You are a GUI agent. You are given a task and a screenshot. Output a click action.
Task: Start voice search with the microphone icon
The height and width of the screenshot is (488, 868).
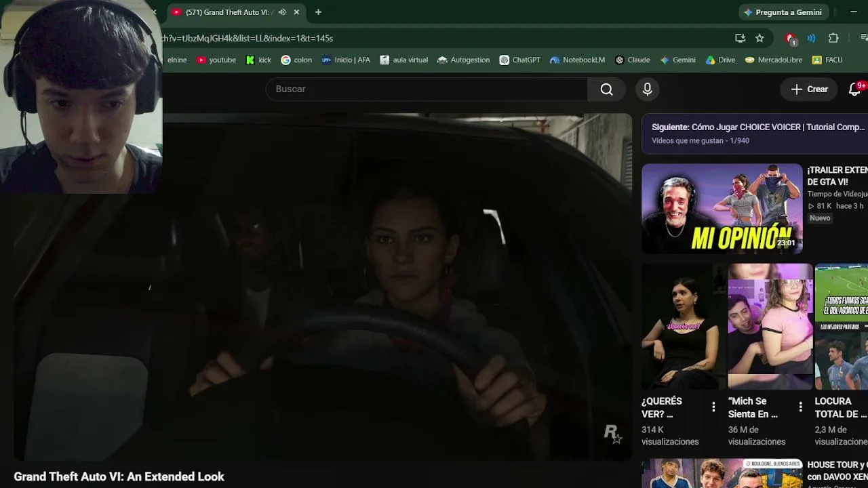[x=648, y=89]
